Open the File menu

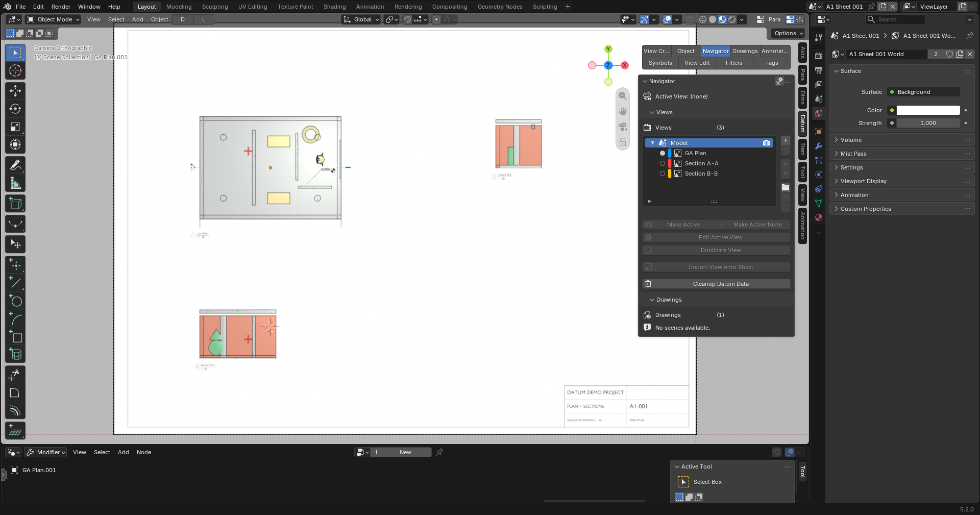click(x=21, y=7)
